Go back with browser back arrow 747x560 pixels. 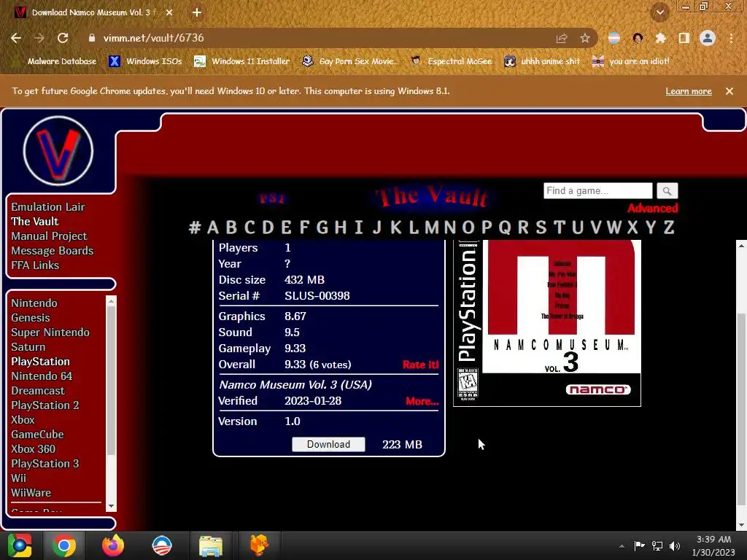click(16, 38)
